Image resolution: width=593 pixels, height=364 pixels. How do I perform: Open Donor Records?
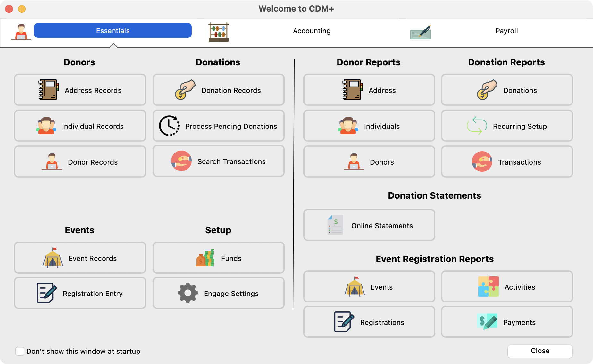click(80, 162)
